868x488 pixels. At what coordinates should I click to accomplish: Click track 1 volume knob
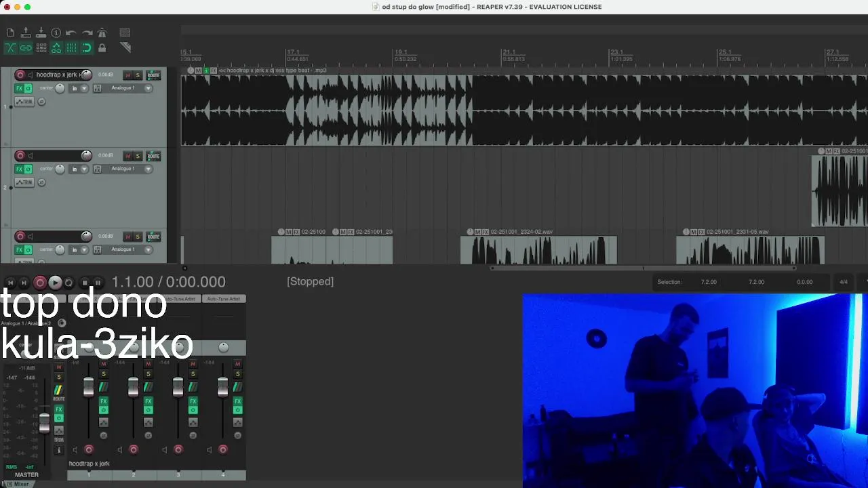[86, 75]
